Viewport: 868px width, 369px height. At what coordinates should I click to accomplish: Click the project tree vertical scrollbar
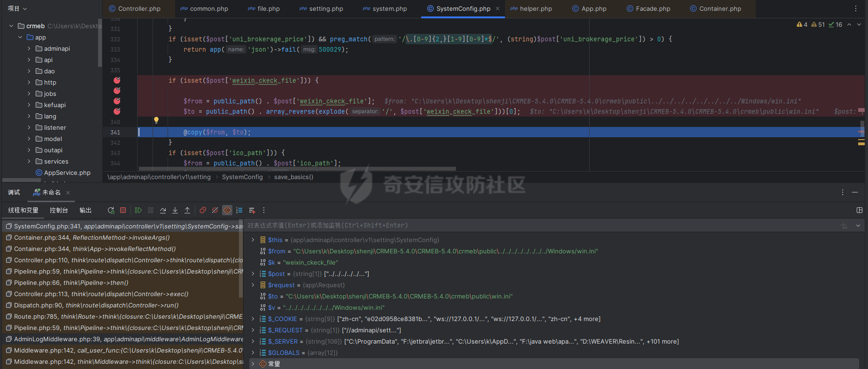click(100, 42)
